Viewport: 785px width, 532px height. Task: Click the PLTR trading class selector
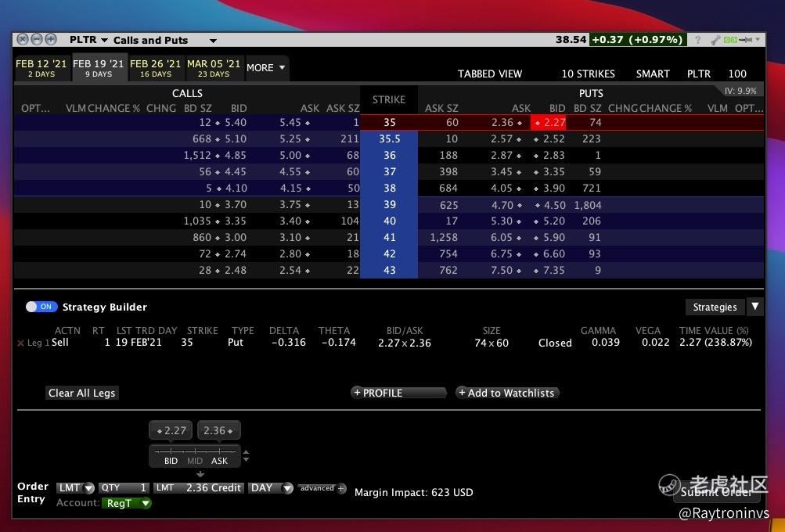[x=699, y=74]
